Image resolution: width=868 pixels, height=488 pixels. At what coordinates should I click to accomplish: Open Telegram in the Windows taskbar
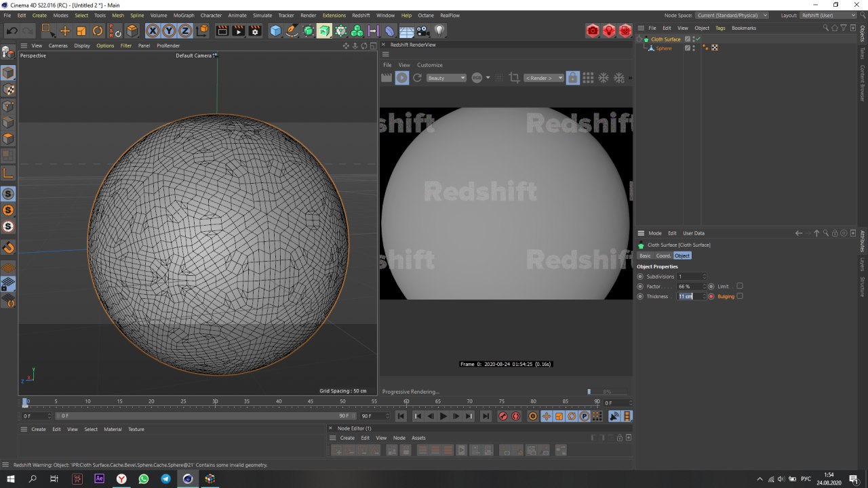coord(165,479)
